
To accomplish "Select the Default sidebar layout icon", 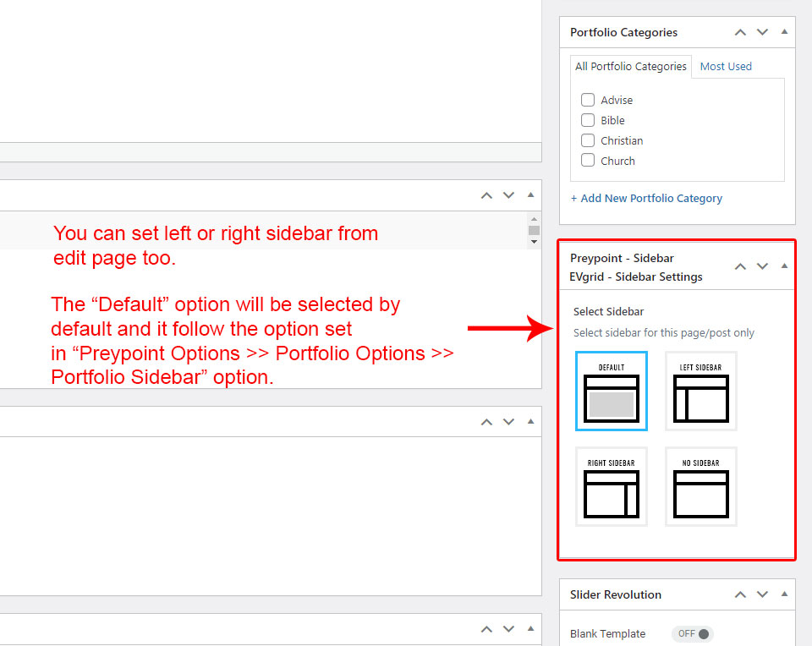I will click(x=611, y=391).
